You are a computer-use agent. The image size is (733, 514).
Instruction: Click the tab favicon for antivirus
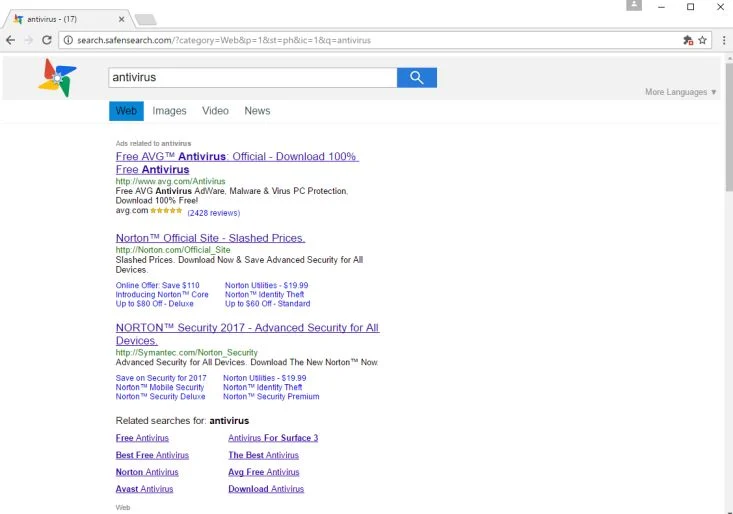click(18, 19)
